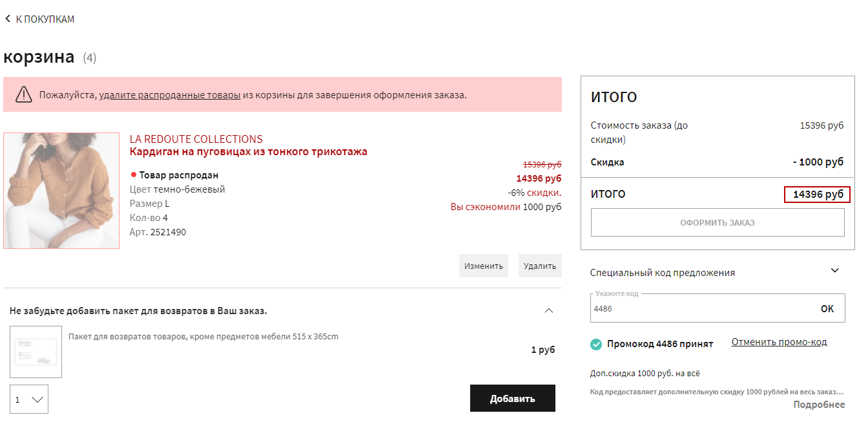This screenshot has height=446, width=868.
Task: Click the red sold-out status dot
Action: pos(133,175)
